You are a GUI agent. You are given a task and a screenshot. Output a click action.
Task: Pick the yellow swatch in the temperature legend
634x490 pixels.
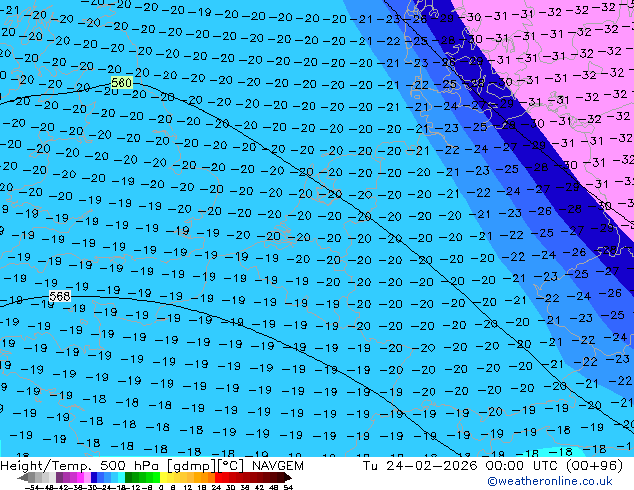pos(164,477)
